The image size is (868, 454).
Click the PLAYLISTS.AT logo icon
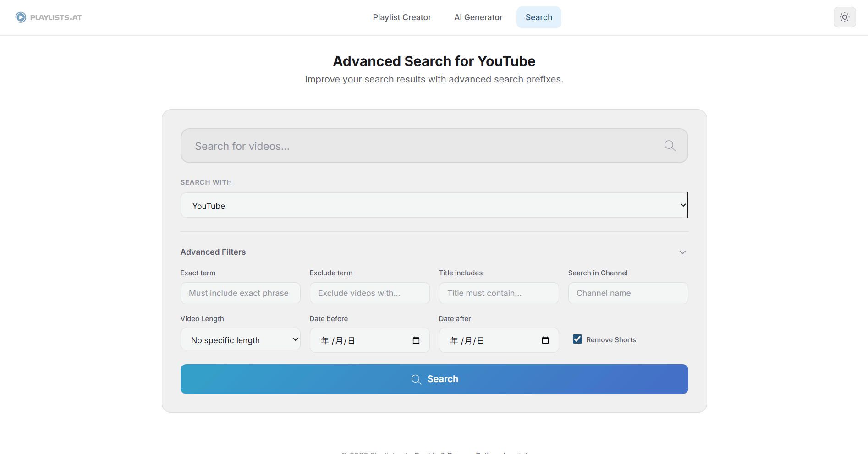[21, 17]
